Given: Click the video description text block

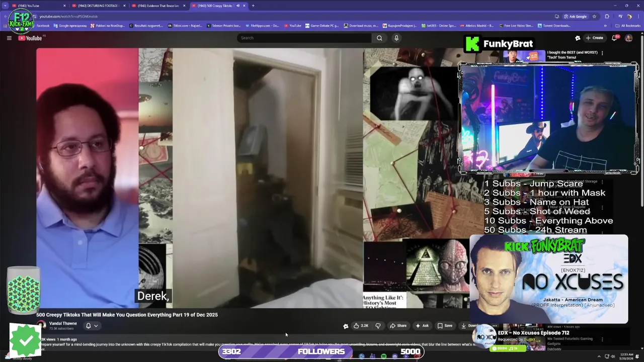Looking at the screenshot, I should [257, 345].
